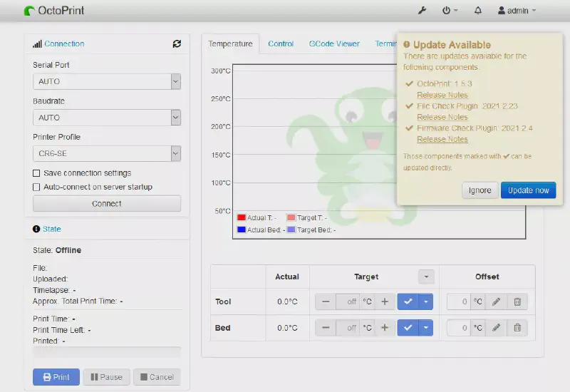
Task: Clear the Bed offset with trash icon
Action: tap(517, 328)
